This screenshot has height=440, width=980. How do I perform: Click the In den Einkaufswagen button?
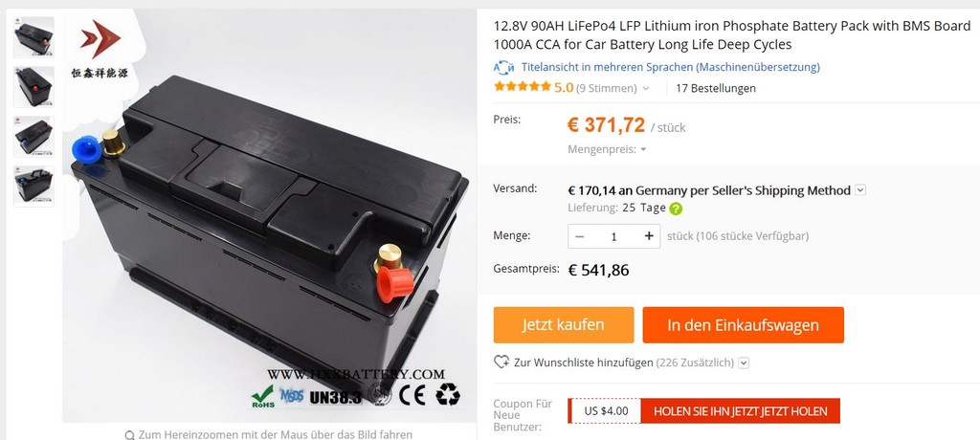pos(743,325)
